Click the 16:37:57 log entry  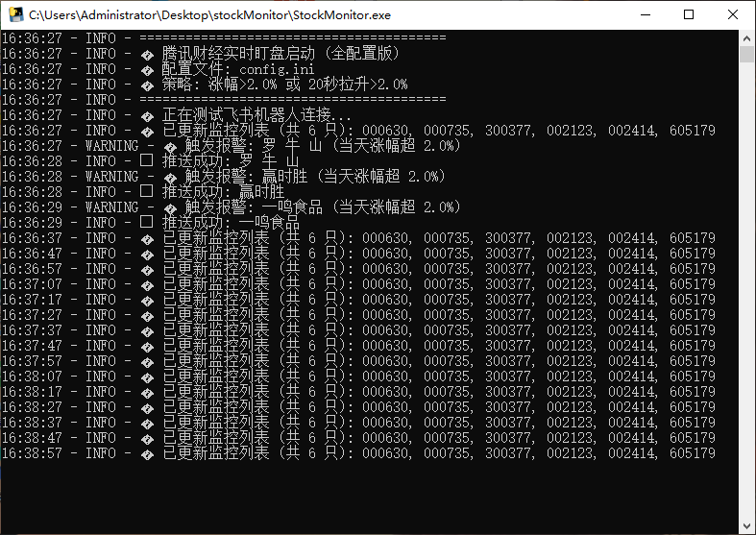[x=358, y=361]
